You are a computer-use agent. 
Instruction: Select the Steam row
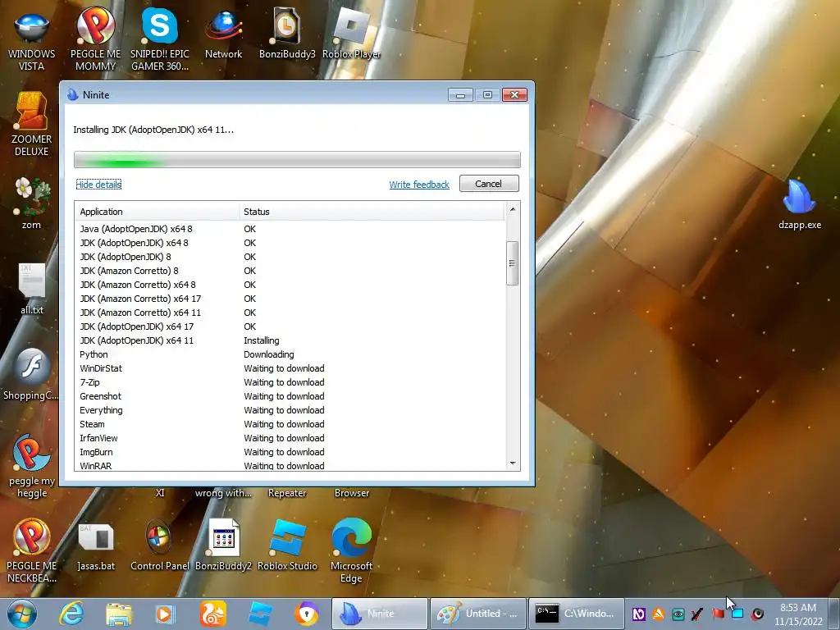(x=290, y=424)
